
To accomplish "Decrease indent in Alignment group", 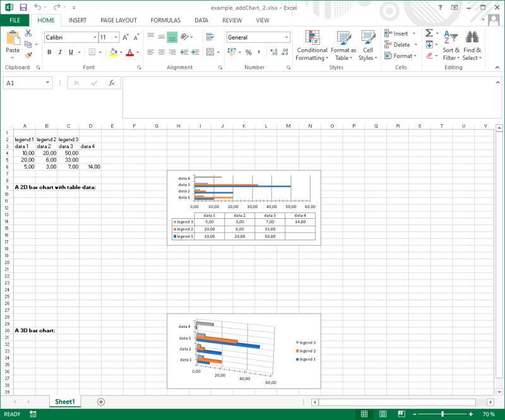I will [184, 52].
